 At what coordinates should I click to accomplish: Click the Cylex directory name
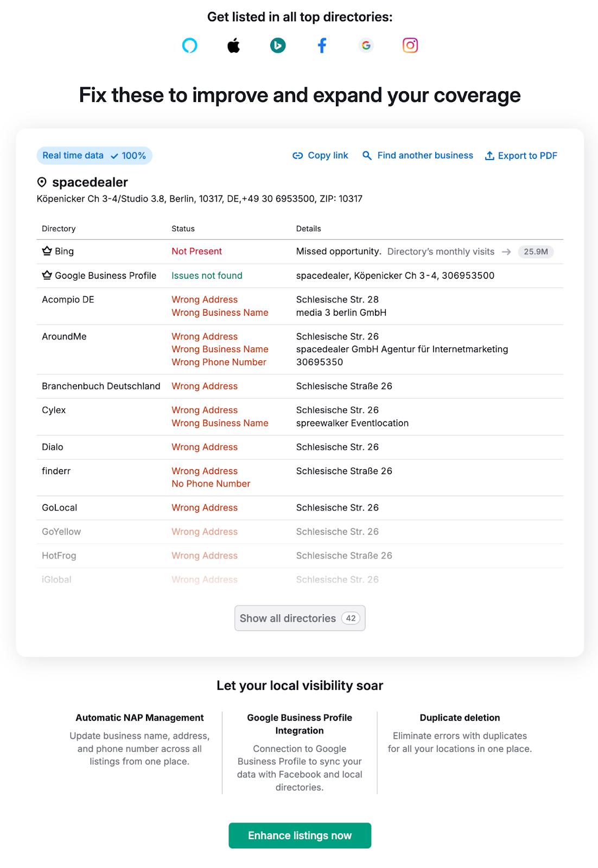point(54,410)
